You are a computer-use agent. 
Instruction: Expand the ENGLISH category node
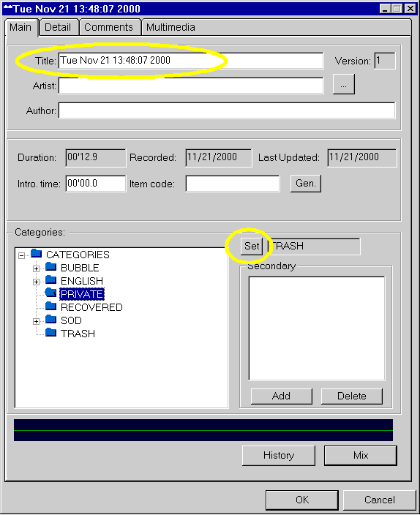[36, 282]
